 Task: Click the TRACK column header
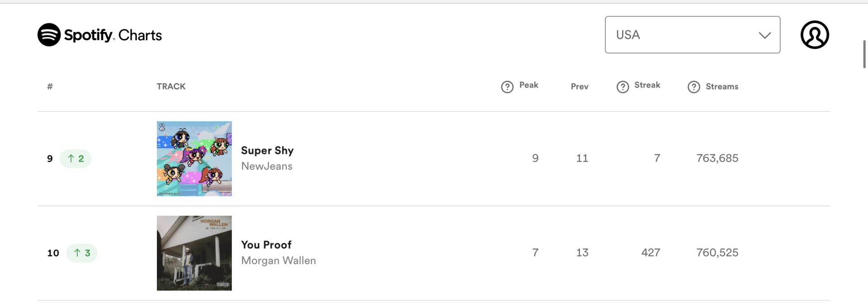(171, 86)
